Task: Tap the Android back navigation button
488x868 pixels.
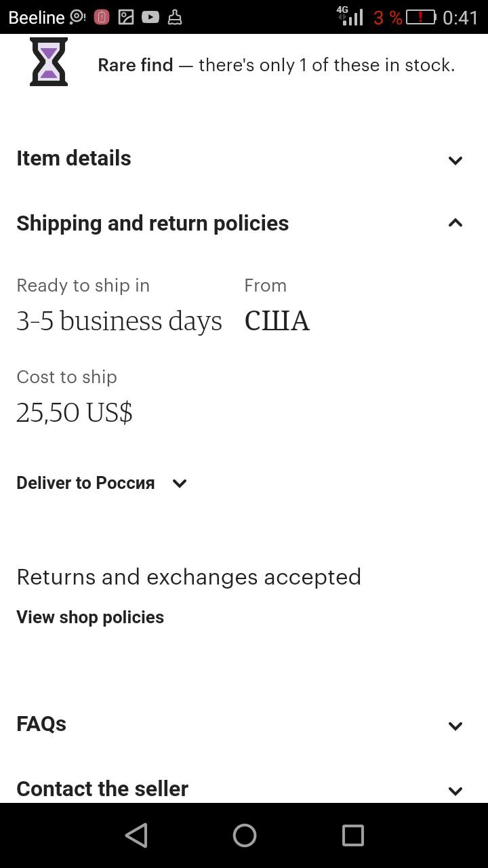Action: pyautogui.click(x=136, y=835)
